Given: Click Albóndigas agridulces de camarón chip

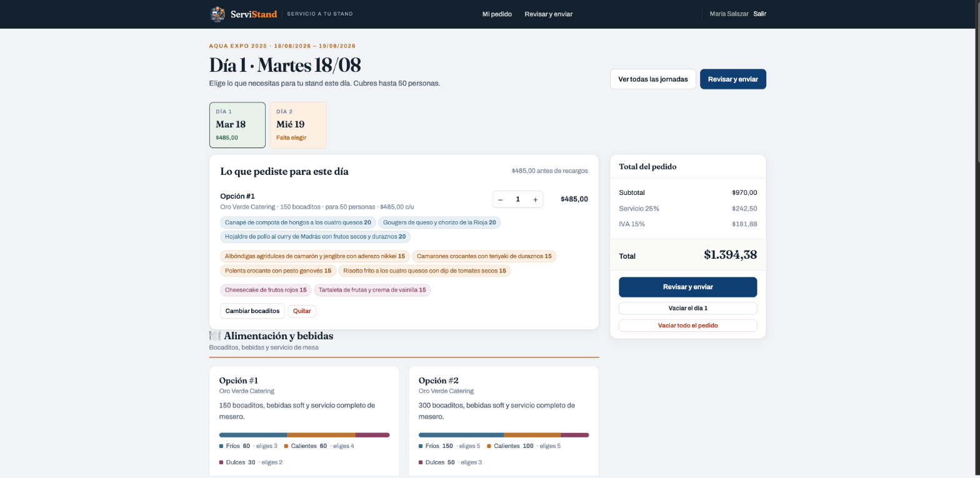Looking at the screenshot, I should 315,256.
